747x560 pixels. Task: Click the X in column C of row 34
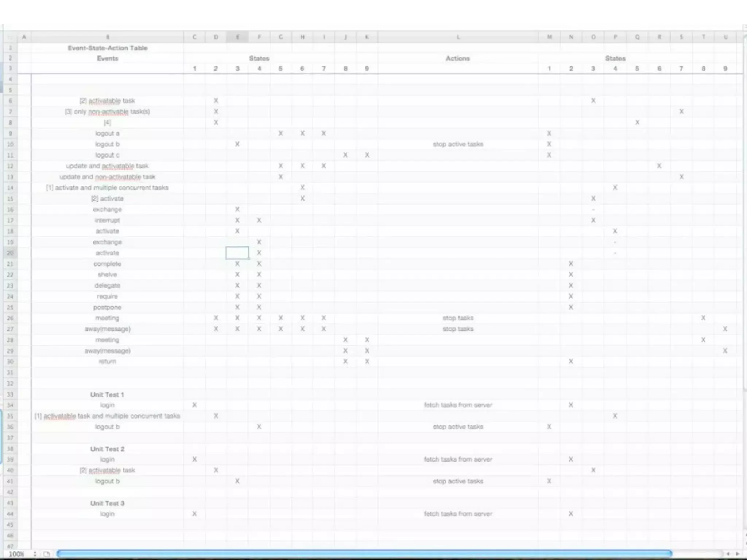[194, 405]
